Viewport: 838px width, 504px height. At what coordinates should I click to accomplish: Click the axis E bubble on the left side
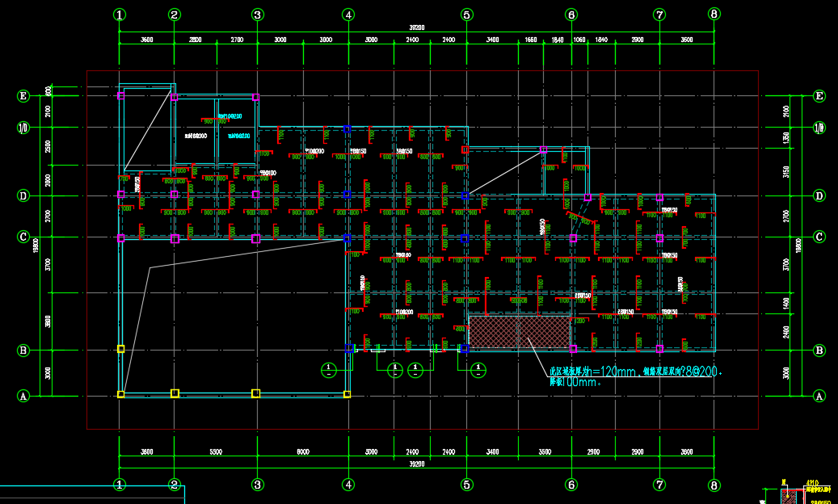pyautogui.click(x=23, y=96)
